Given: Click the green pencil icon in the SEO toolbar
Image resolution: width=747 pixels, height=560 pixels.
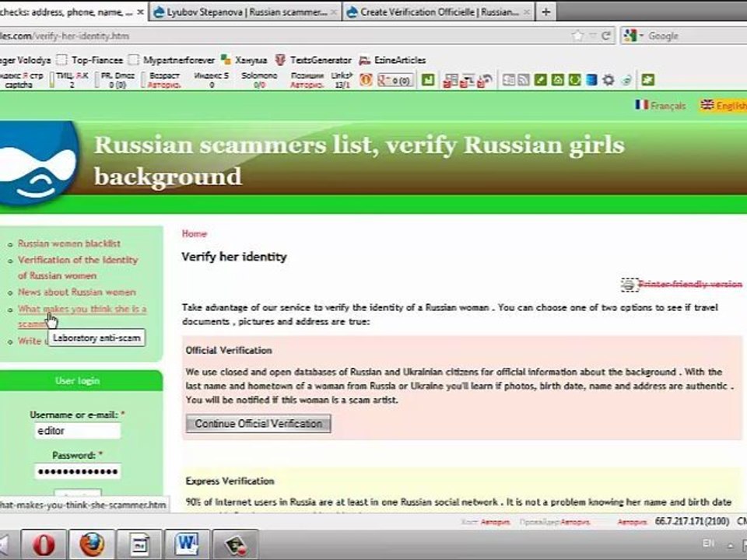Looking at the screenshot, I should [x=540, y=80].
